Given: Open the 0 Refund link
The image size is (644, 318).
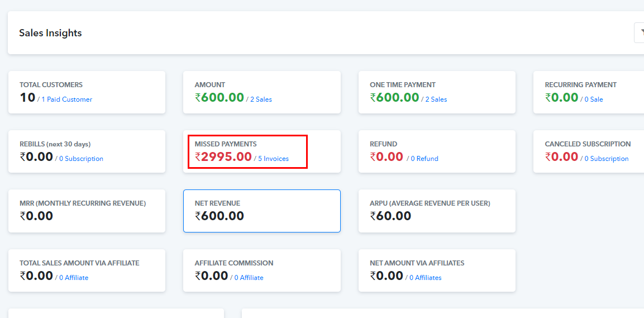Looking at the screenshot, I should 424,159.
